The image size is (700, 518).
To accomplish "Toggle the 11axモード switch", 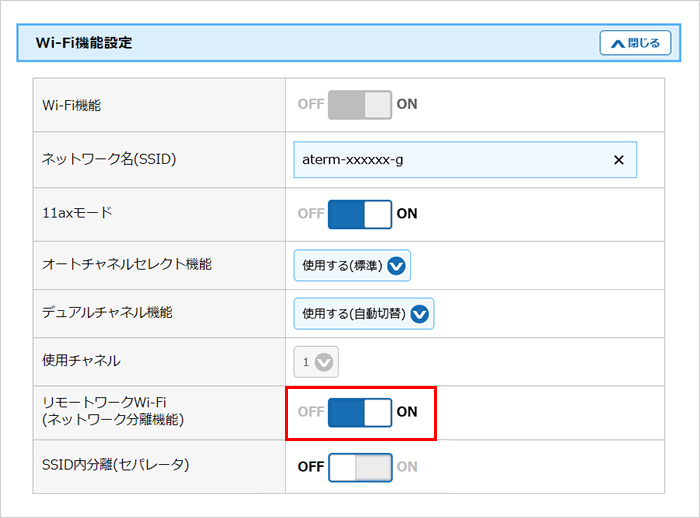I will point(360,214).
